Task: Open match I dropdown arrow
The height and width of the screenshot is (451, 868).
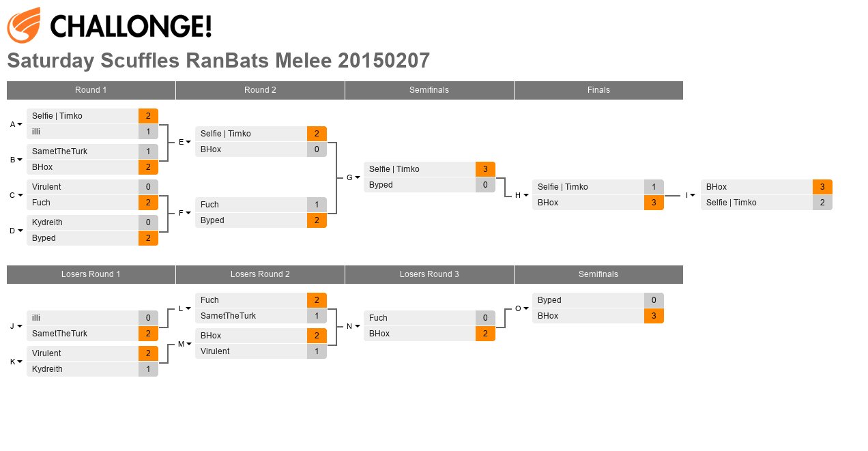Action: coord(693,195)
